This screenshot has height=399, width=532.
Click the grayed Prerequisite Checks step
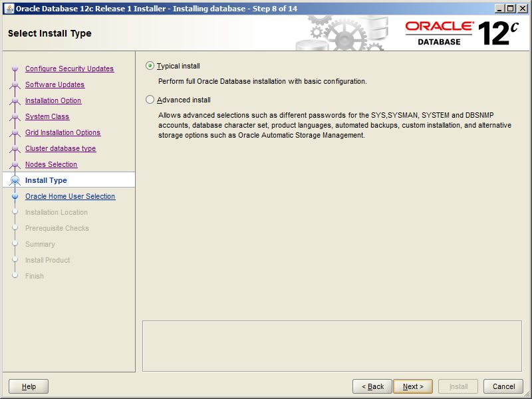[57, 228]
